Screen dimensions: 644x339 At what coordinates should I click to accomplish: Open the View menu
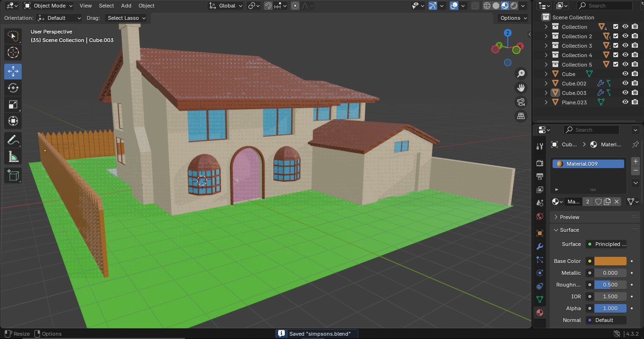[86, 6]
